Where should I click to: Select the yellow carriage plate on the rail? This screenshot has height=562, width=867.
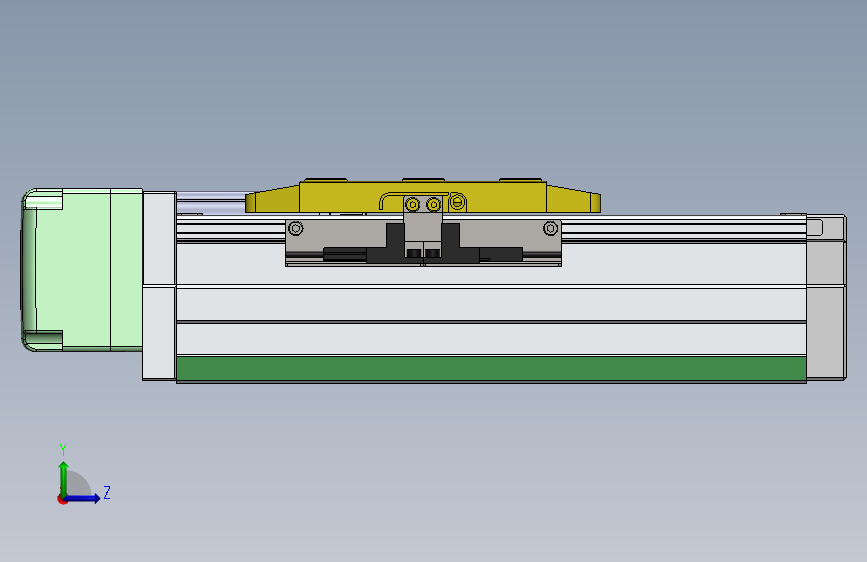(x=423, y=196)
